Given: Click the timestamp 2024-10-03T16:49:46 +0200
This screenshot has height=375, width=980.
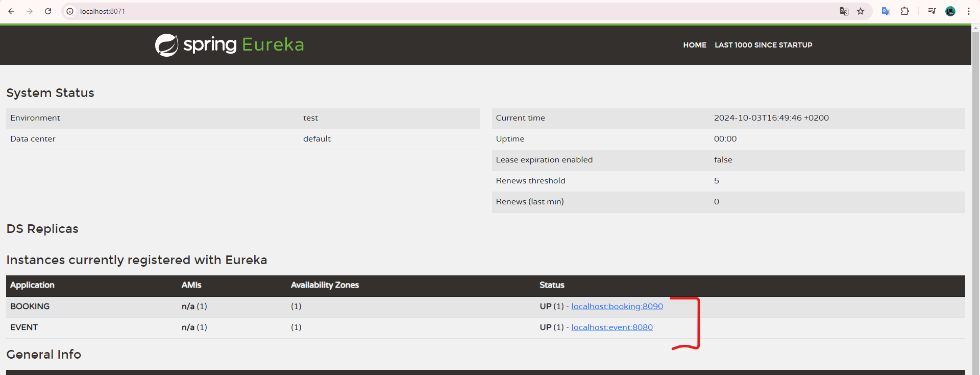Looking at the screenshot, I should (x=771, y=118).
